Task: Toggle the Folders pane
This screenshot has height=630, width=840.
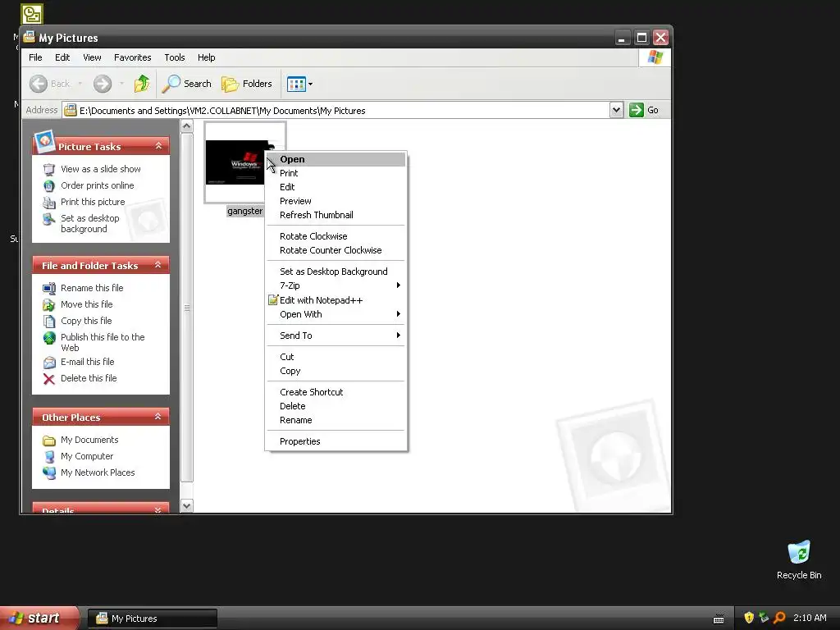Action: pos(247,84)
